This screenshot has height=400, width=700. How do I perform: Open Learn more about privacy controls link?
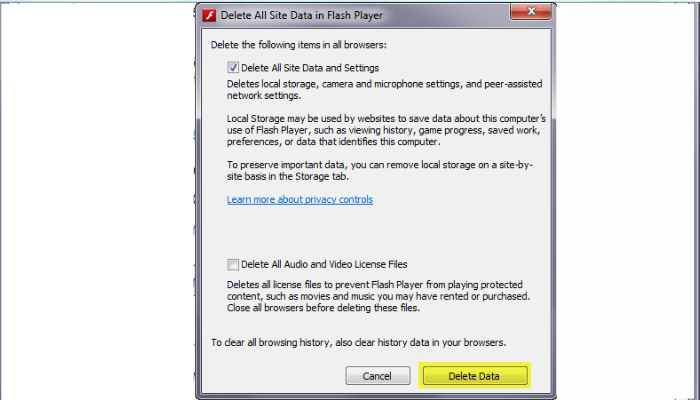coord(300,200)
